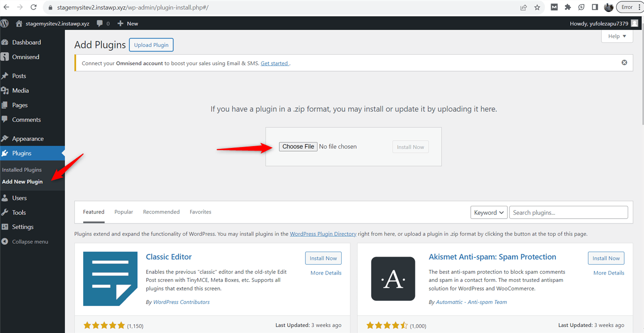Click the browser forward arrow
This screenshot has height=333, width=644.
[19, 7]
